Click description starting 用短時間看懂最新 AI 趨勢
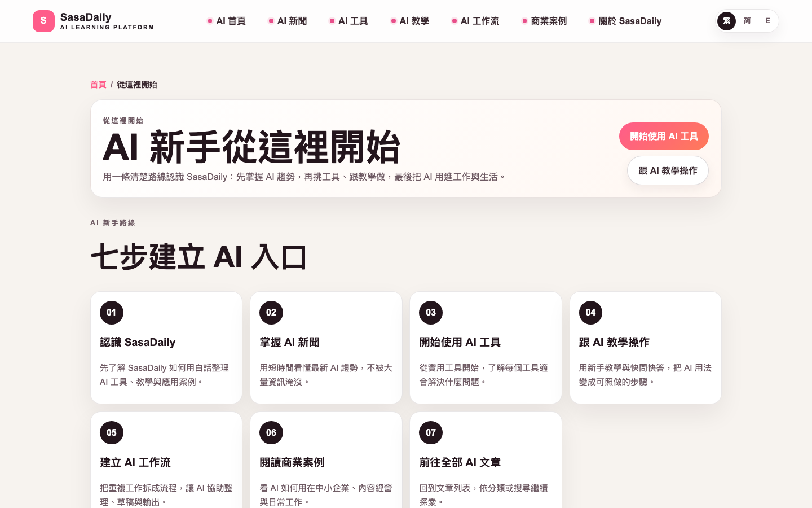This screenshot has width=812, height=508. coord(326,375)
